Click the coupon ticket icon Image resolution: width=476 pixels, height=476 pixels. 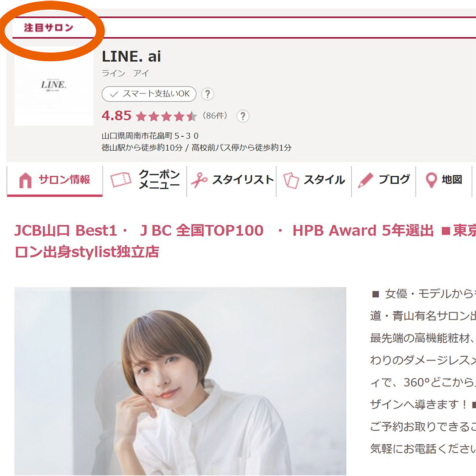(121, 180)
